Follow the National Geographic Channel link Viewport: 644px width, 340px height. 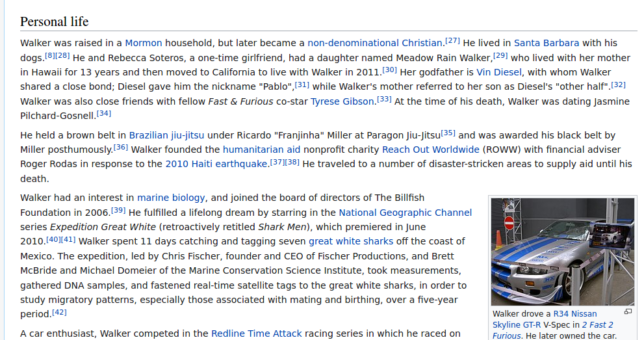[405, 213]
